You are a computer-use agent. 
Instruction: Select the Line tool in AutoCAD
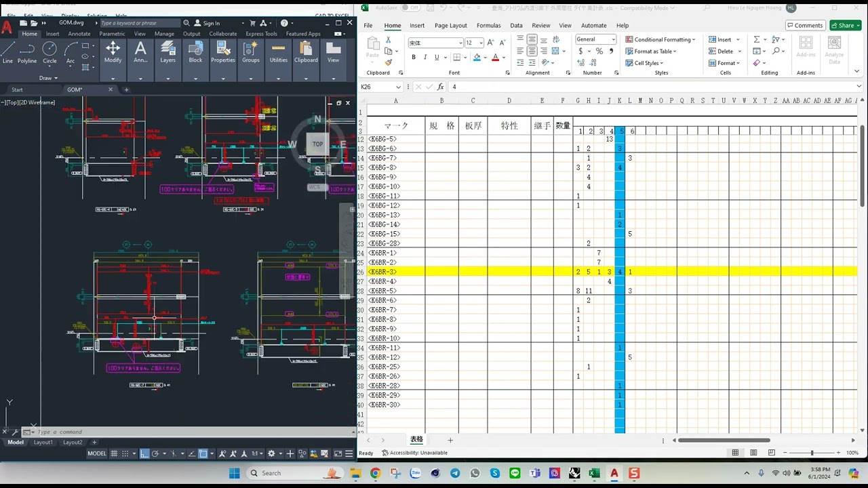coord(7,52)
